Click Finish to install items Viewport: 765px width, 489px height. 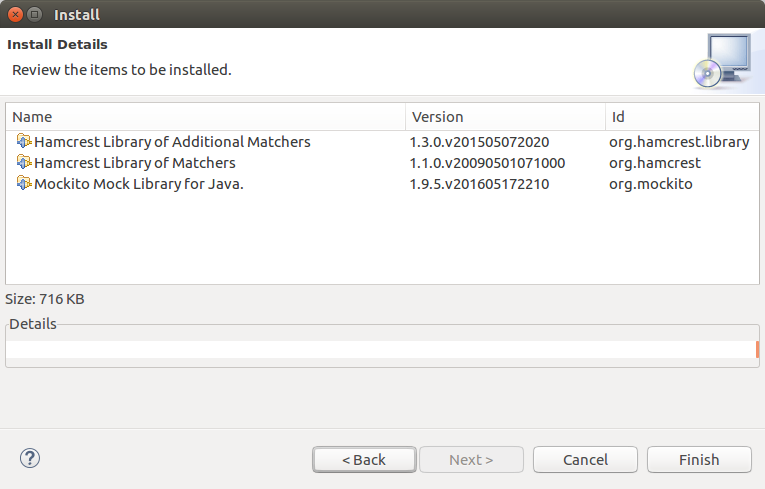tap(699, 460)
